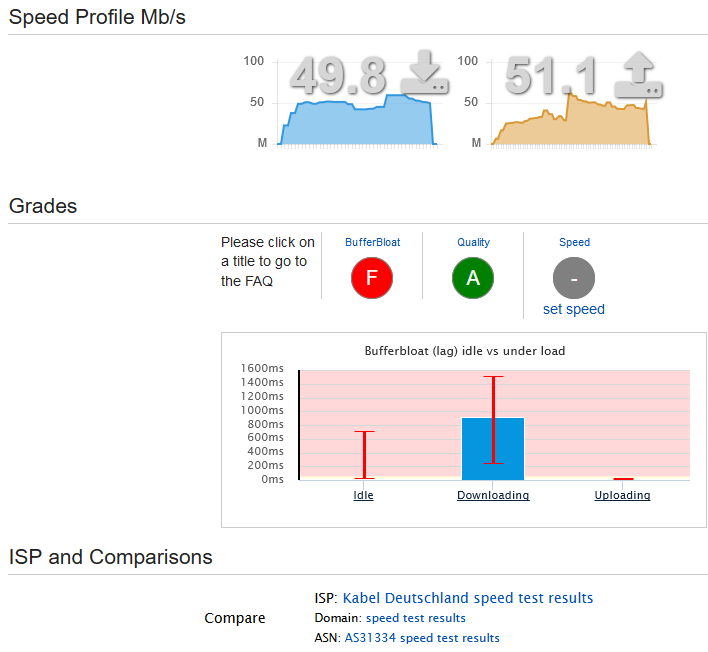Click the upload arrow icon

(638, 74)
